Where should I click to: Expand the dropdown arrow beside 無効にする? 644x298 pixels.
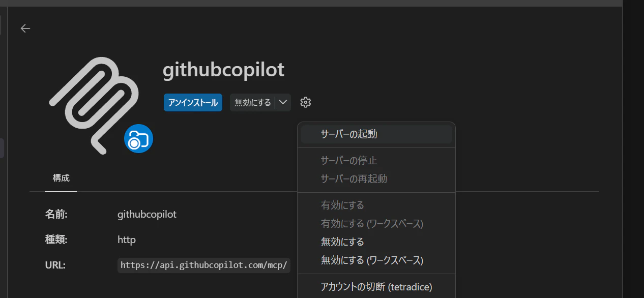pos(283,102)
